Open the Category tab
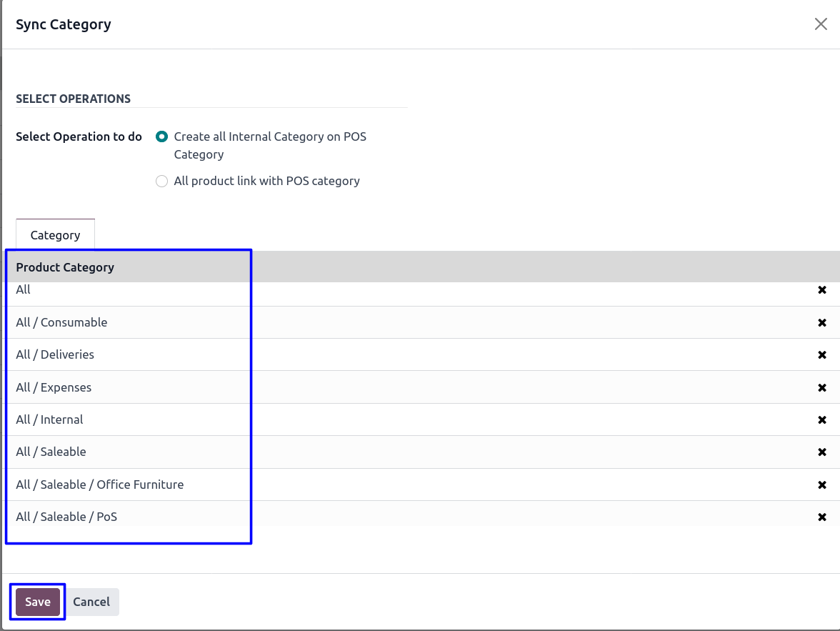 (55, 235)
